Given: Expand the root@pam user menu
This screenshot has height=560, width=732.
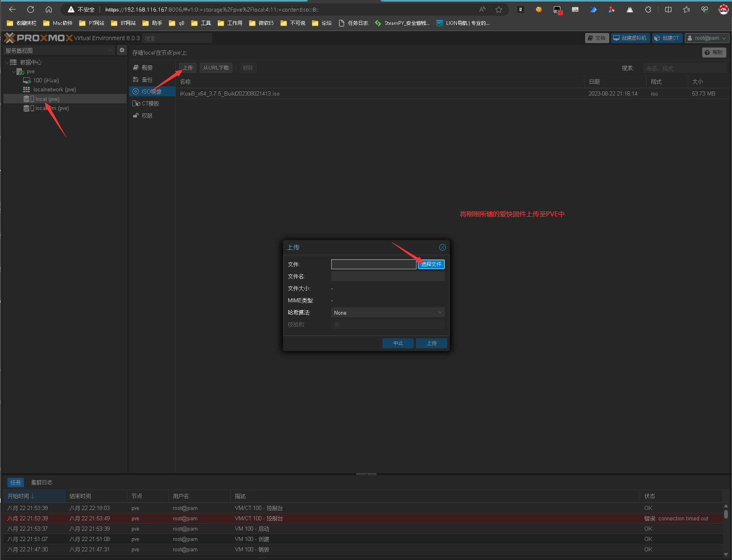Looking at the screenshot, I should pos(707,38).
